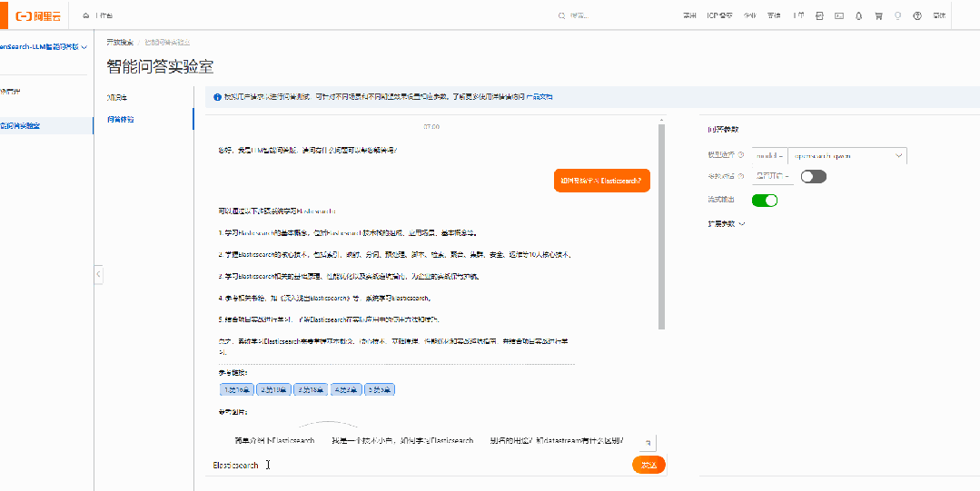
Task: Open the opensearch-qwen model dropdown
Action: (x=847, y=155)
